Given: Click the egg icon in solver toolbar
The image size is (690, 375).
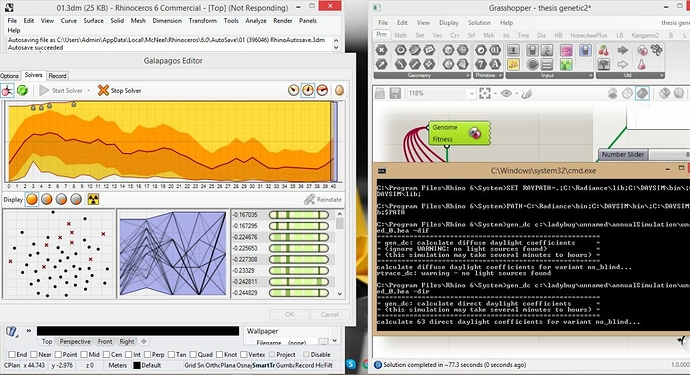Looking at the screenshot, I should (x=339, y=90).
